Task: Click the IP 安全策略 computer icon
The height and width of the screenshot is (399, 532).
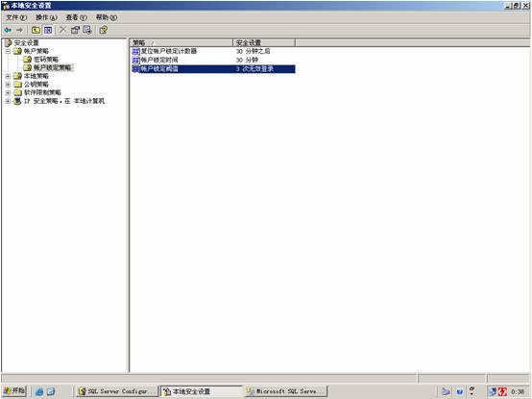Action: 17,101
